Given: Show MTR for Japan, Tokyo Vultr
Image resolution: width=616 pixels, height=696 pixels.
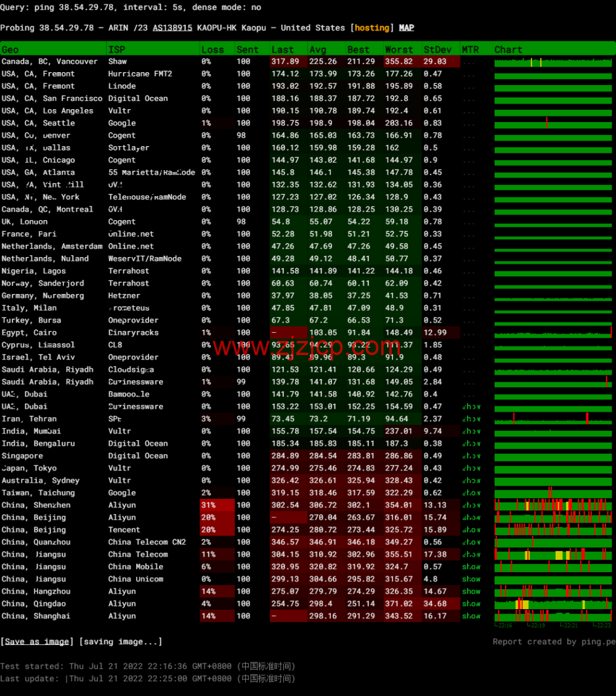Looking at the screenshot, I should pos(471,469).
